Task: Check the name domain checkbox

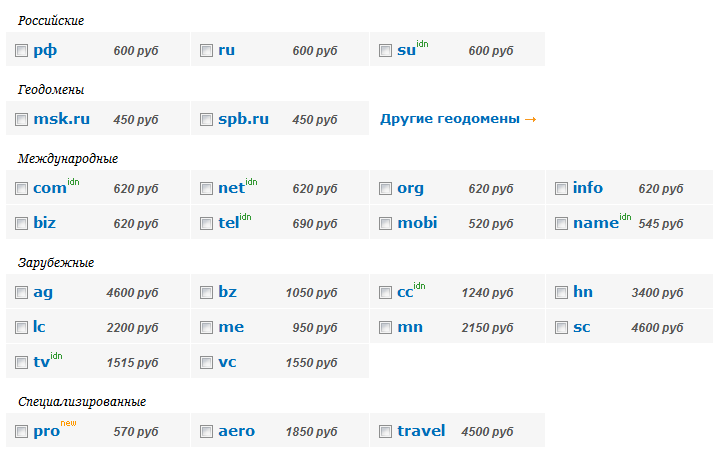Action: pyautogui.click(x=562, y=224)
